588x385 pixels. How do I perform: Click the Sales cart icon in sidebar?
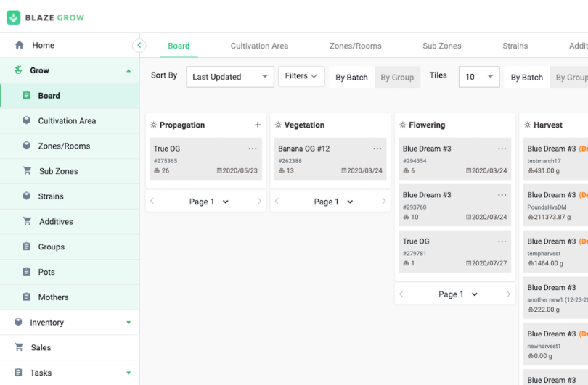pyautogui.click(x=20, y=347)
